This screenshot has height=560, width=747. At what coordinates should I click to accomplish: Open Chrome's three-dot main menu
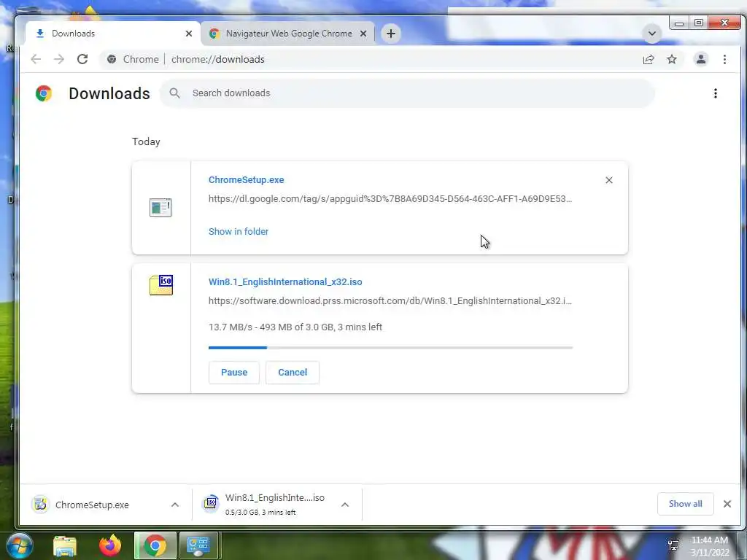point(724,59)
